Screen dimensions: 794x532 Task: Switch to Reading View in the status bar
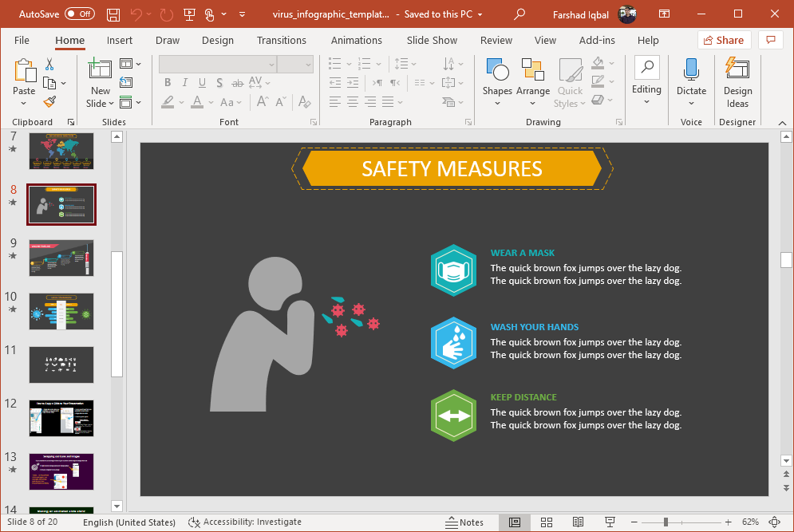[x=578, y=522]
